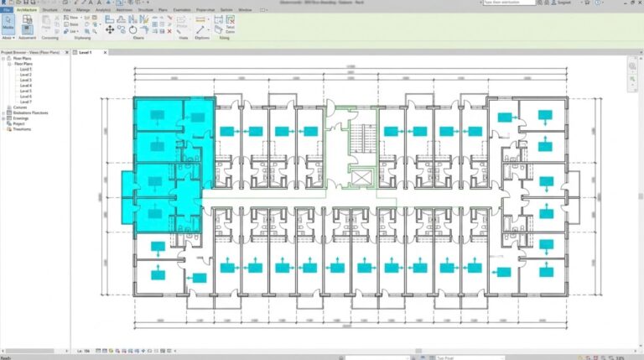Open Level 5 in the Project Browser
The height and width of the screenshot is (360, 644).
25,91
